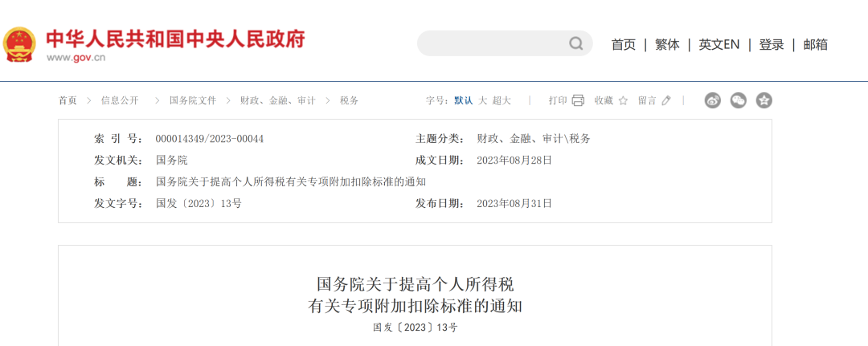Set font size to 超大
Viewport: 868px width, 346px height.
click(502, 100)
